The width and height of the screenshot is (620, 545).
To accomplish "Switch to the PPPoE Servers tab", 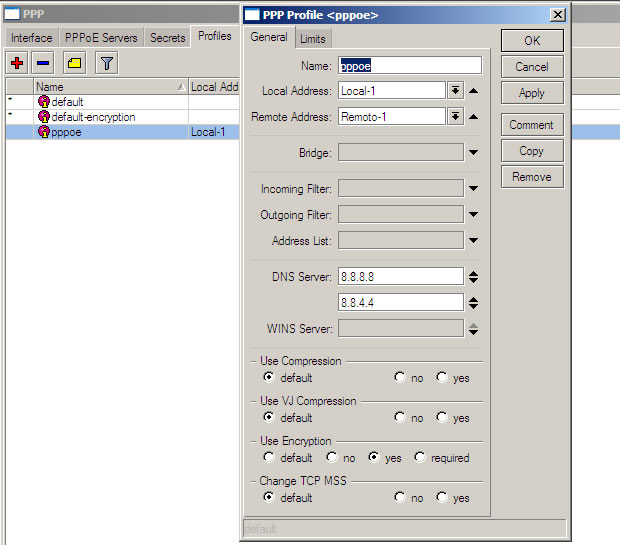I will [101, 38].
